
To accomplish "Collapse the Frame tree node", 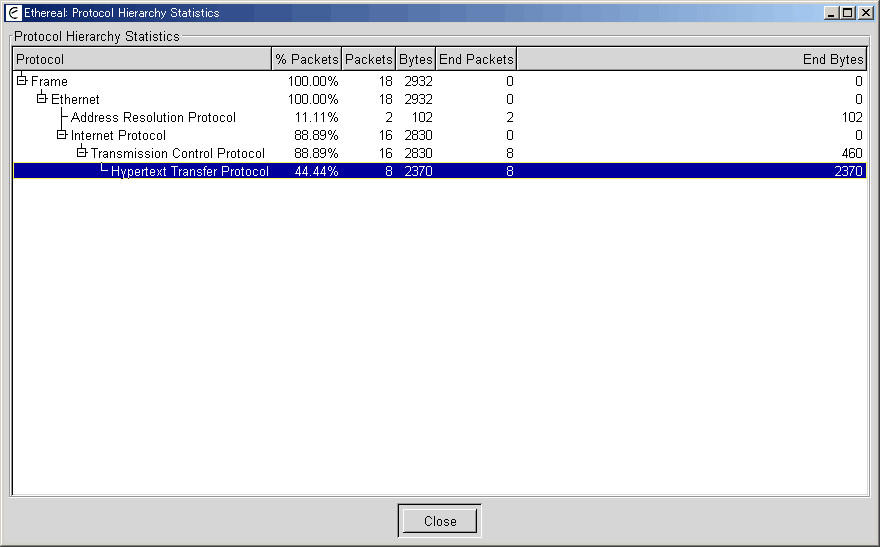I will (x=21, y=81).
